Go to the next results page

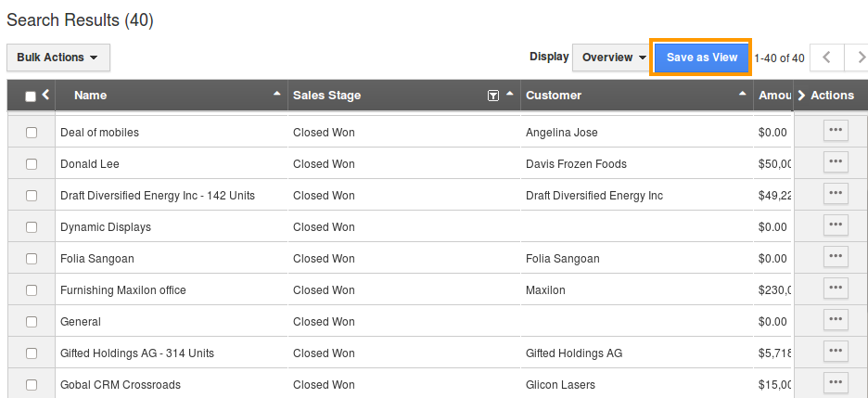tap(859, 58)
